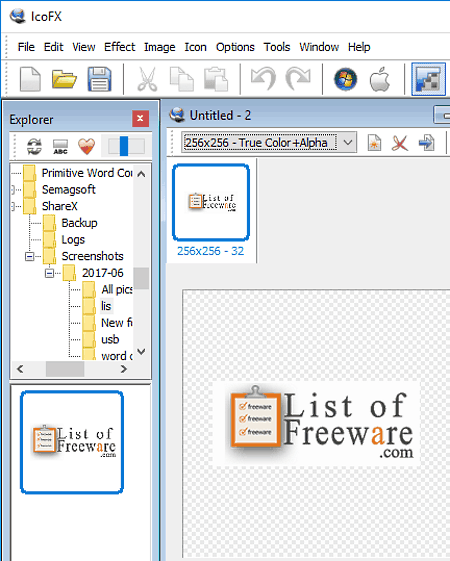Viewport: 450px width, 561px height.
Task: Select the All pics folder
Action: pyautogui.click(x=117, y=289)
